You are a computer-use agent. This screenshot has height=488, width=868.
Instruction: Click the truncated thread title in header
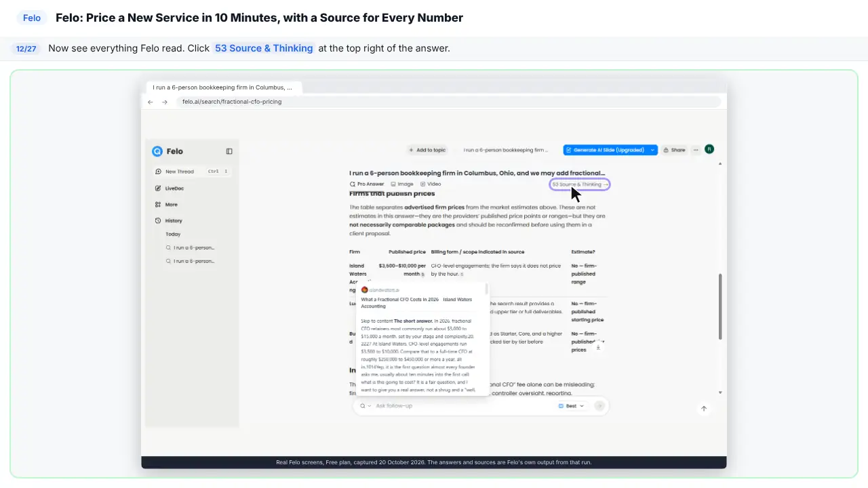505,150
